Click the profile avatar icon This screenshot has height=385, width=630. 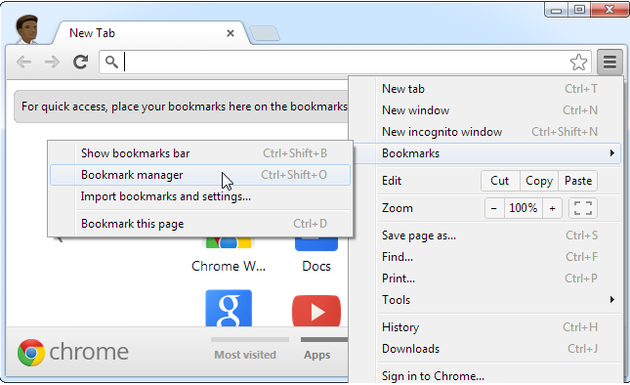tap(27, 29)
